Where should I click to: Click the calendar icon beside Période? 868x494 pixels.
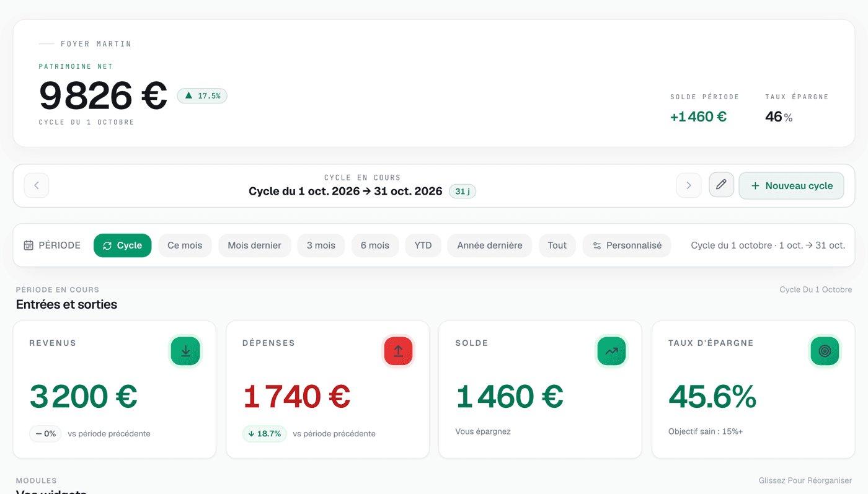[29, 245]
